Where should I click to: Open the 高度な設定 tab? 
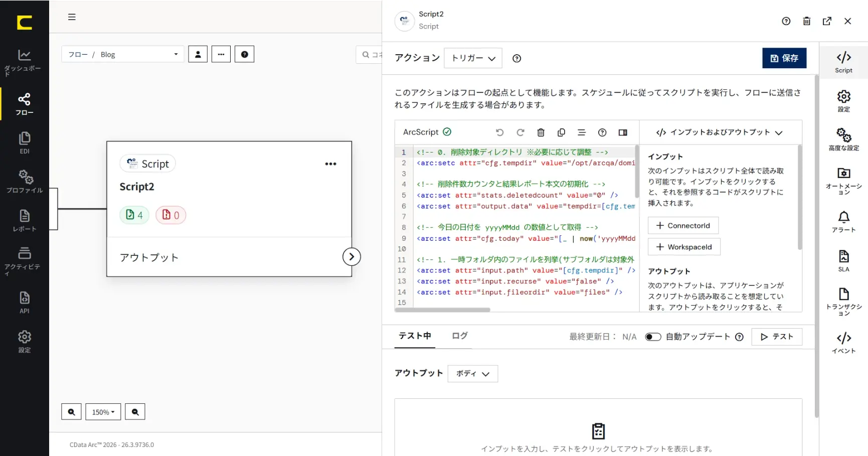pos(843,139)
